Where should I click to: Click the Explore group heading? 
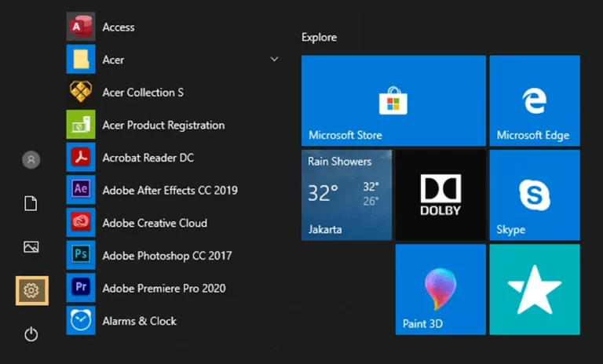[x=320, y=38]
